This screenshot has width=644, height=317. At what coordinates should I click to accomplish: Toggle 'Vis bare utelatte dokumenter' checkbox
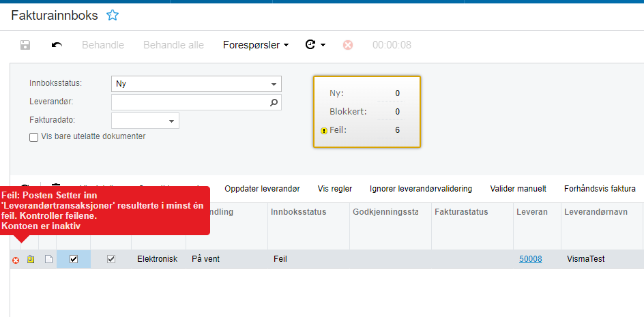tap(33, 137)
